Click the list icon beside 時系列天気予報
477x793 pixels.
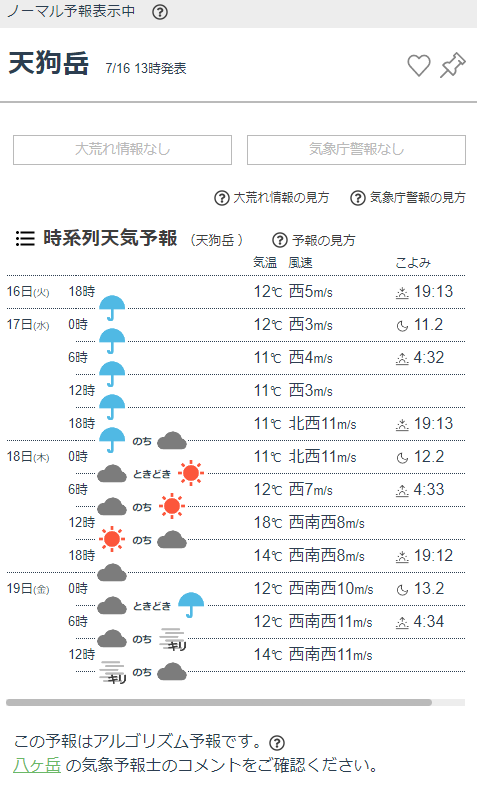25,238
